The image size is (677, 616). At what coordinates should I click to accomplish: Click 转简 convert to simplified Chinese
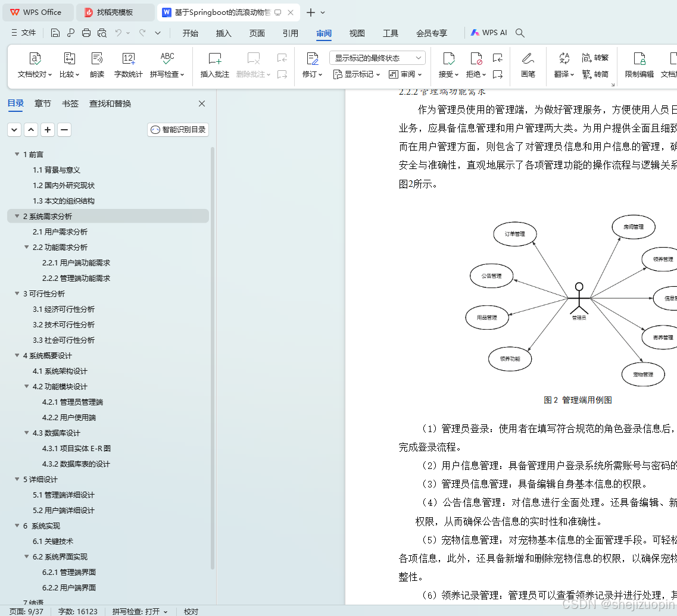click(x=595, y=74)
